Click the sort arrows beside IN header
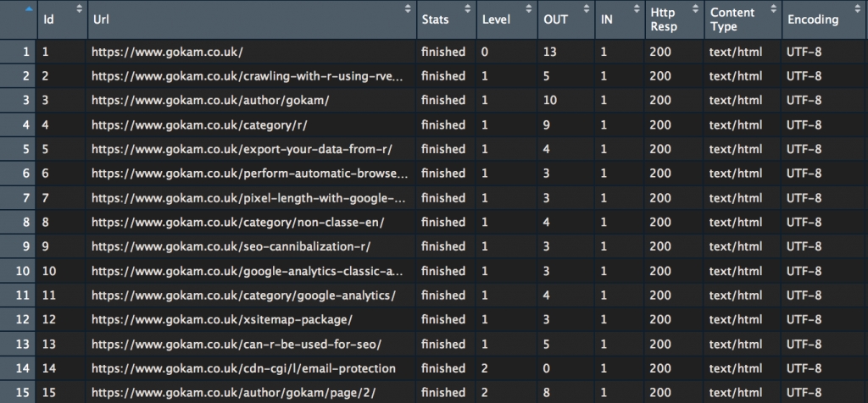 point(636,9)
